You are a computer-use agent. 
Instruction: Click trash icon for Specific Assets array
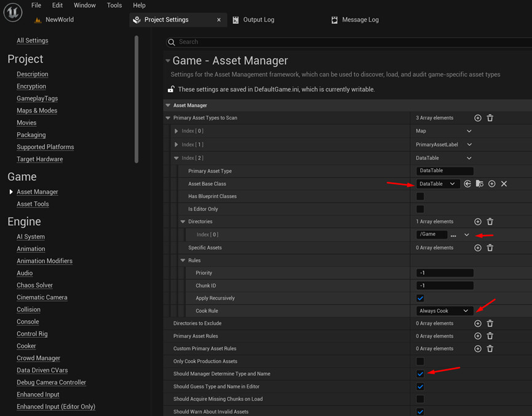490,248
